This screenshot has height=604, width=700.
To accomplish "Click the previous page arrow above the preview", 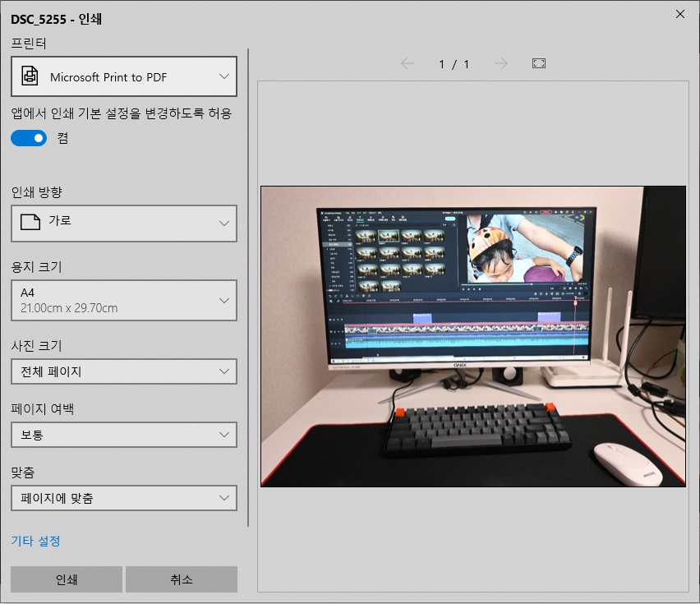I will [x=408, y=63].
